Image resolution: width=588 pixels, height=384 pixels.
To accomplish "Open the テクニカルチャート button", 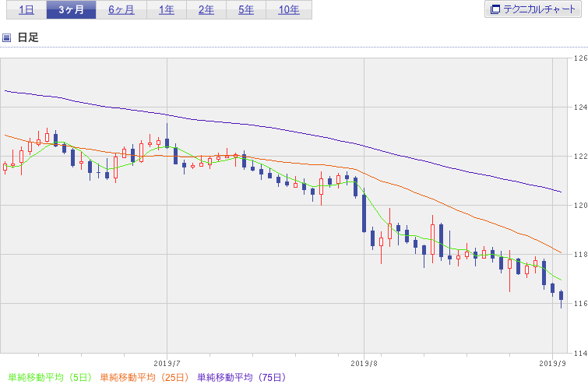I will (533, 9).
